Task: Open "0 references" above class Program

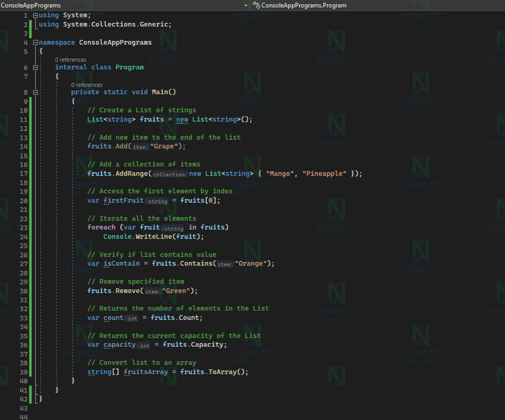Action: pyautogui.click(x=71, y=60)
